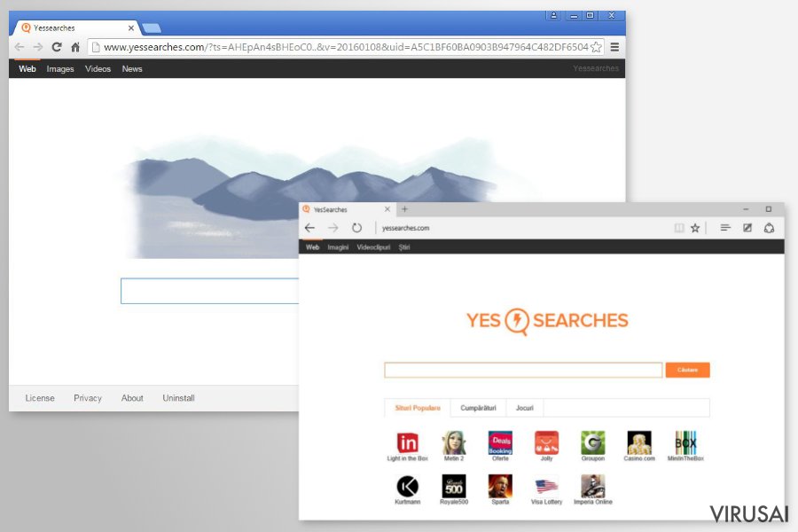Open Chrome user profile icon in title bar
This screenshot has height=532, width=798.
(553, 15)
